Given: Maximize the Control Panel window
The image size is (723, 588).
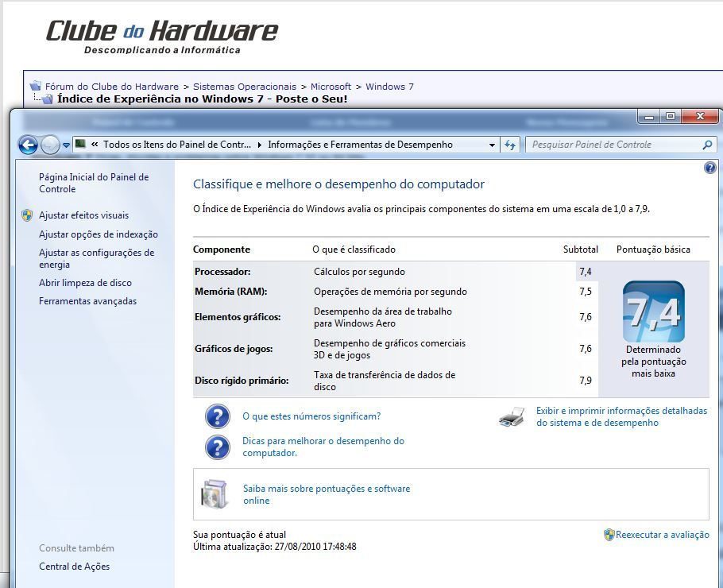Looking at the screenshot, I should pyautogui.click(x=671, y=116).
